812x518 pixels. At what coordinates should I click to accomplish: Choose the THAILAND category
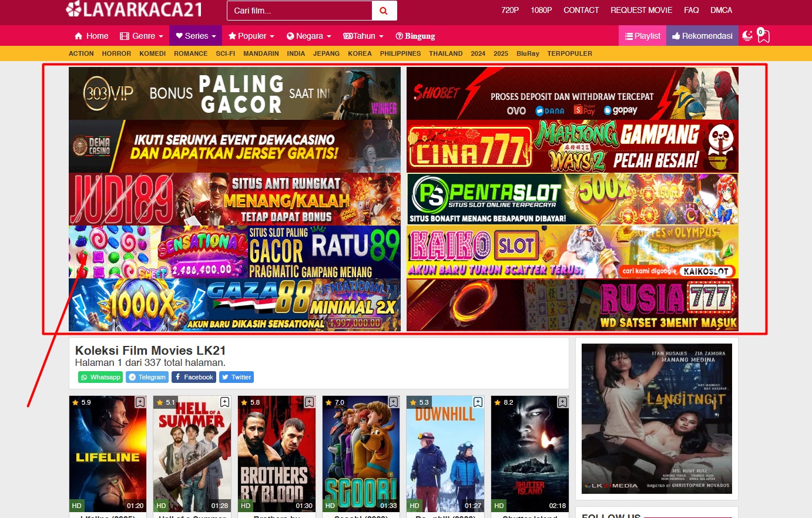[x=446, y=53]
